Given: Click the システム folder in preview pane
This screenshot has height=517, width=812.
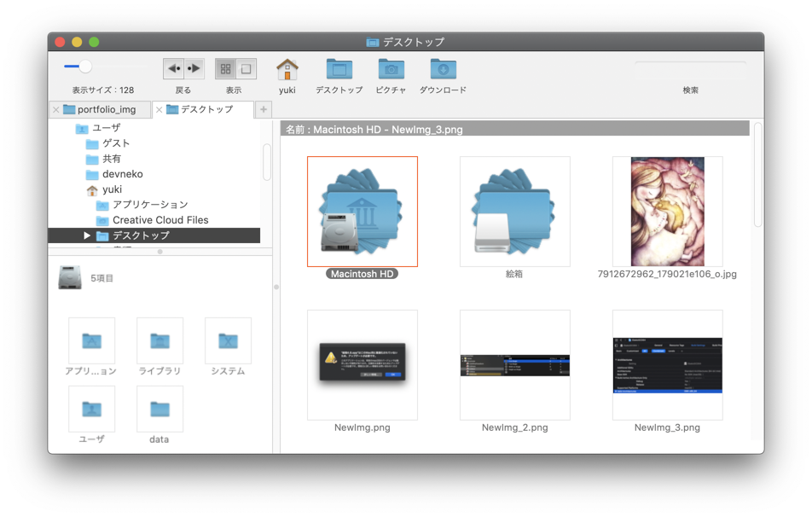Looking at the screenshot, I should (228, 340).
